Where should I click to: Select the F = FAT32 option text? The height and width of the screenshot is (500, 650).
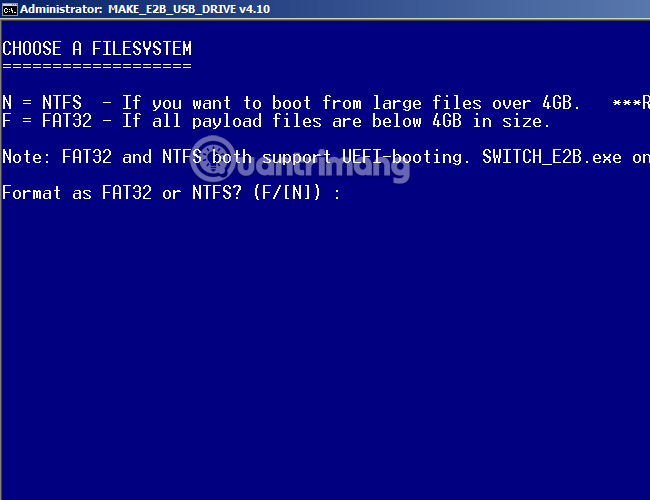click(x=47, y=121)
